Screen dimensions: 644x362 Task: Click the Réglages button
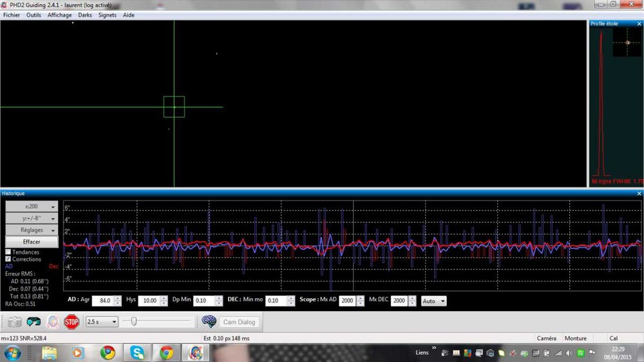[x=32, y=230]
